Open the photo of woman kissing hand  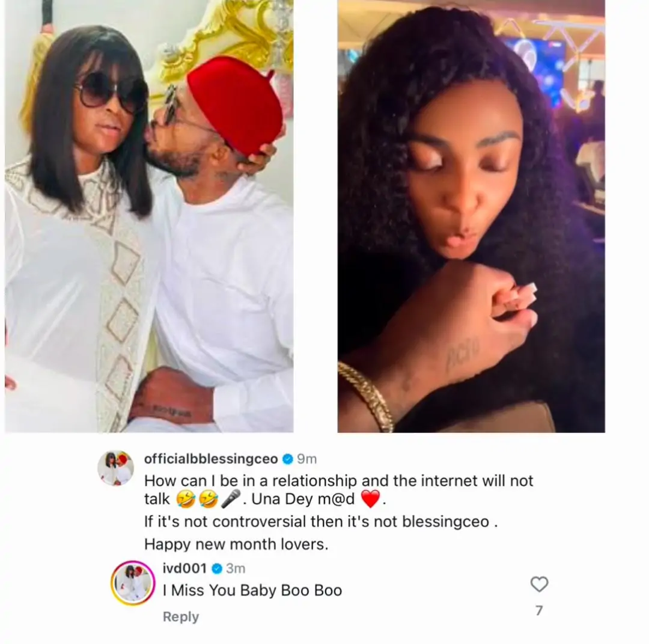tap(471, 216)
